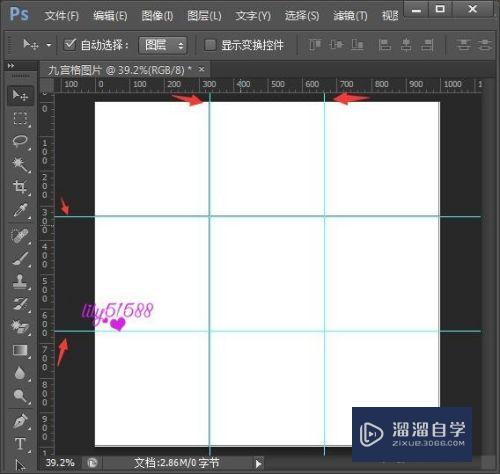
Task: Select the Crop tool
Action: 20,187
